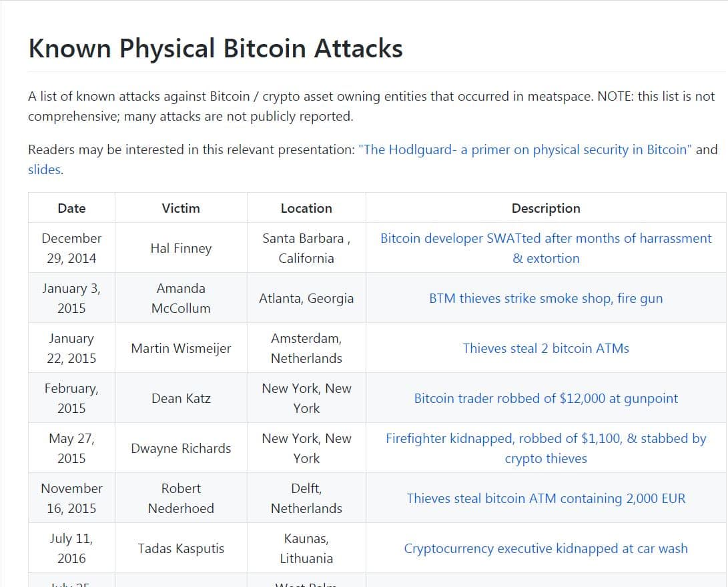The width and height of the screenshot is (728, 587).
Task: Visit the ATM containing 2,000 EUR link
Action: (546, 498)
